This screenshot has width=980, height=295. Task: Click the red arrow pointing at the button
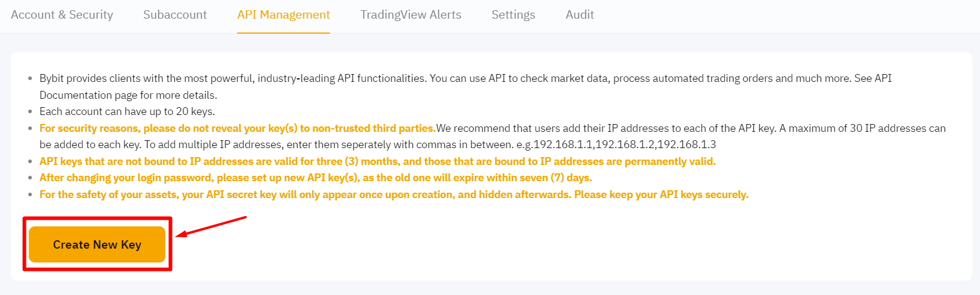pyautogui.click(x=210, y=226)
